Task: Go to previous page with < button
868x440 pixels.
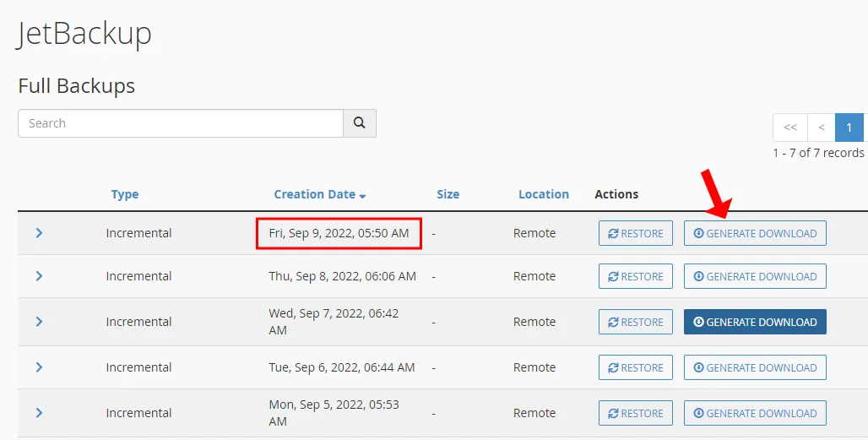Action: [822, 128]
